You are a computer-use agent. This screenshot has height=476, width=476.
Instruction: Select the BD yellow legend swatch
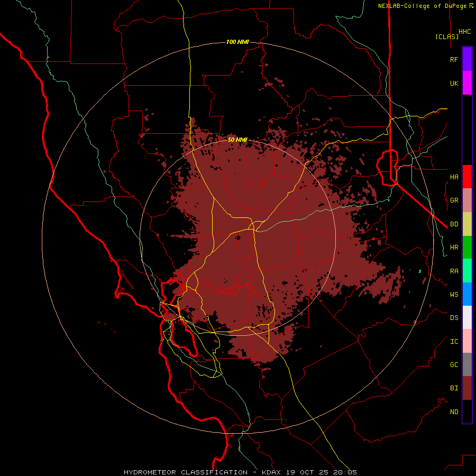pyautogui.click(x=467, y=224)
